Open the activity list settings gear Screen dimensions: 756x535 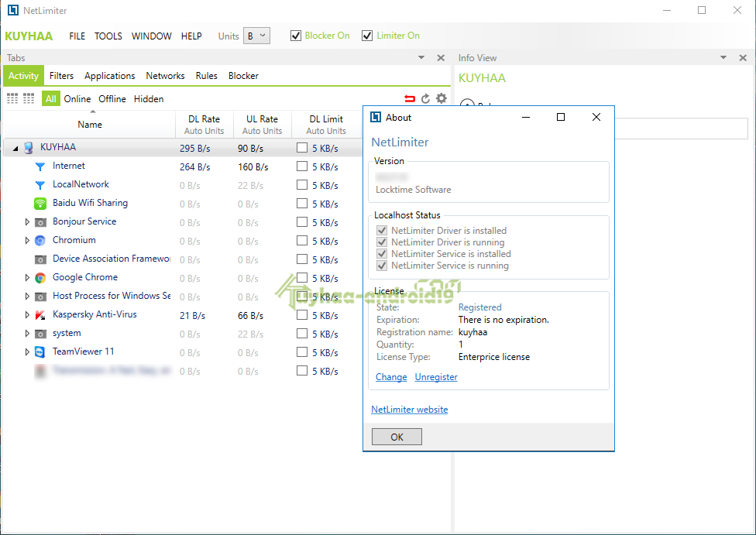(442, 98)
